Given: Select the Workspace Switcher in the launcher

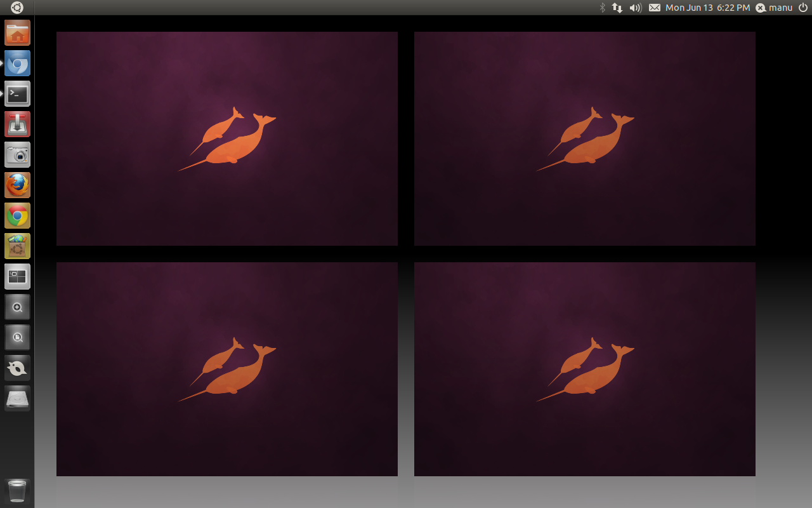Looking at the screenshot, I should coord(17,276).
